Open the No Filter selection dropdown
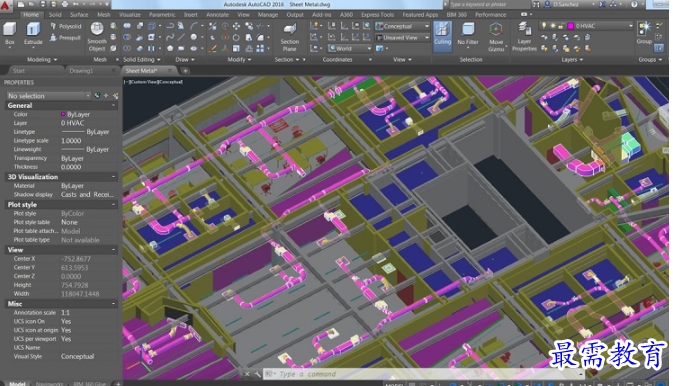The width and height of the screenshot is (673, 386). [468, 36]
